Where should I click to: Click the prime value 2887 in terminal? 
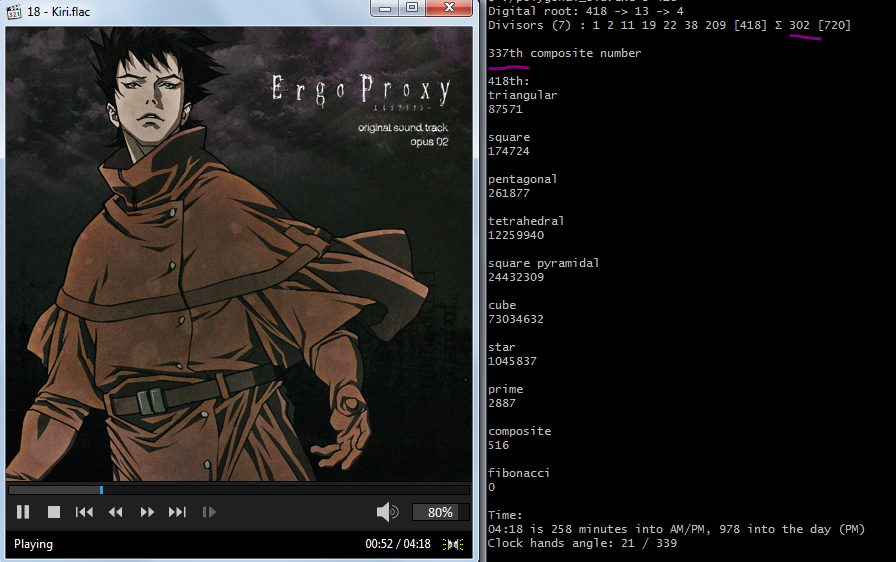(x=502, y=403)
